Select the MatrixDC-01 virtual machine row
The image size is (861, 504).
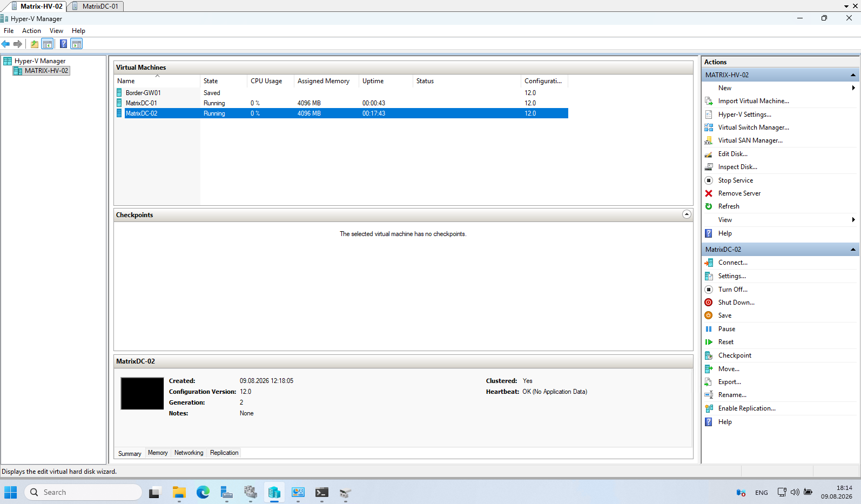click(x=341, y=103)
